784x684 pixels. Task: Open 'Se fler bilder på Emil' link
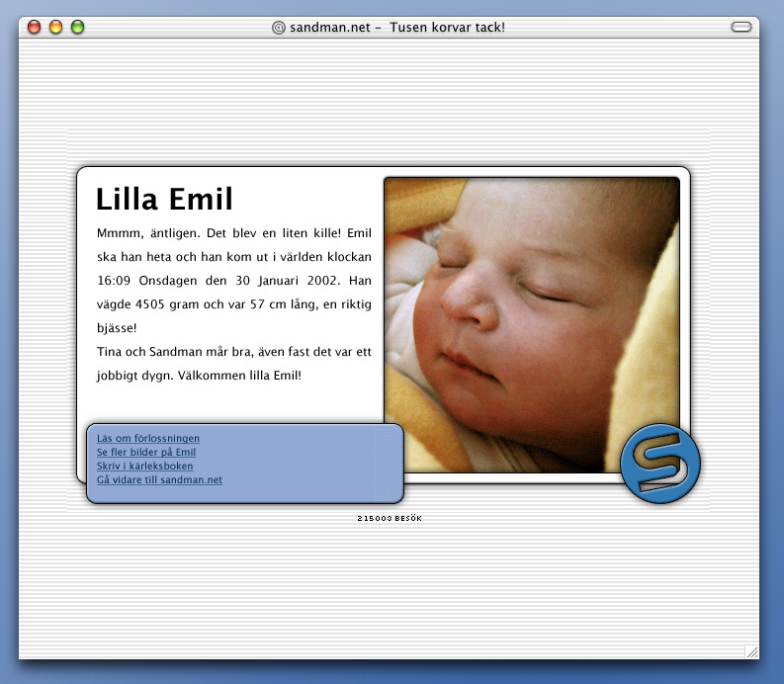pyautogui.click(x=146, y=452)
